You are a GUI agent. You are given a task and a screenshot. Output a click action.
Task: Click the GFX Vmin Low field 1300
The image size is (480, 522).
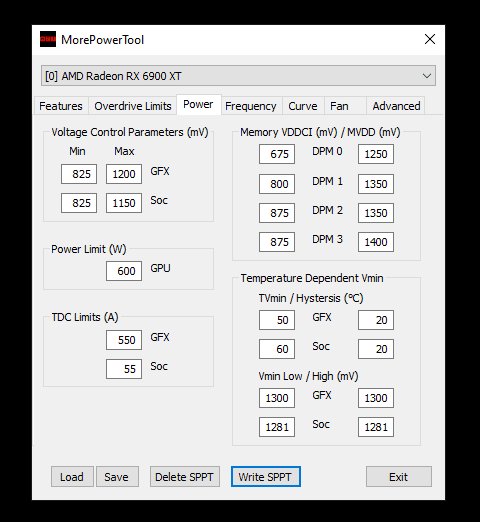click(277, 398)
